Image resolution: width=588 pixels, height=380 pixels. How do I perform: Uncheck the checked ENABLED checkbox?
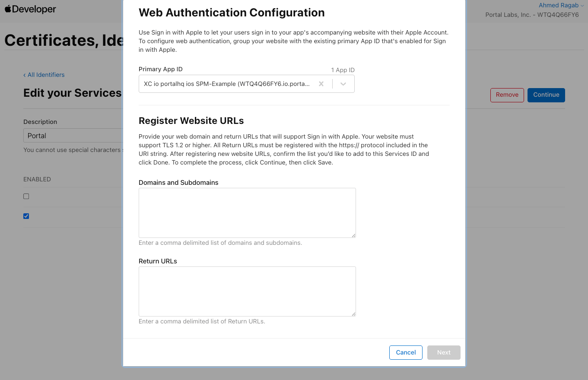(26, 216)
